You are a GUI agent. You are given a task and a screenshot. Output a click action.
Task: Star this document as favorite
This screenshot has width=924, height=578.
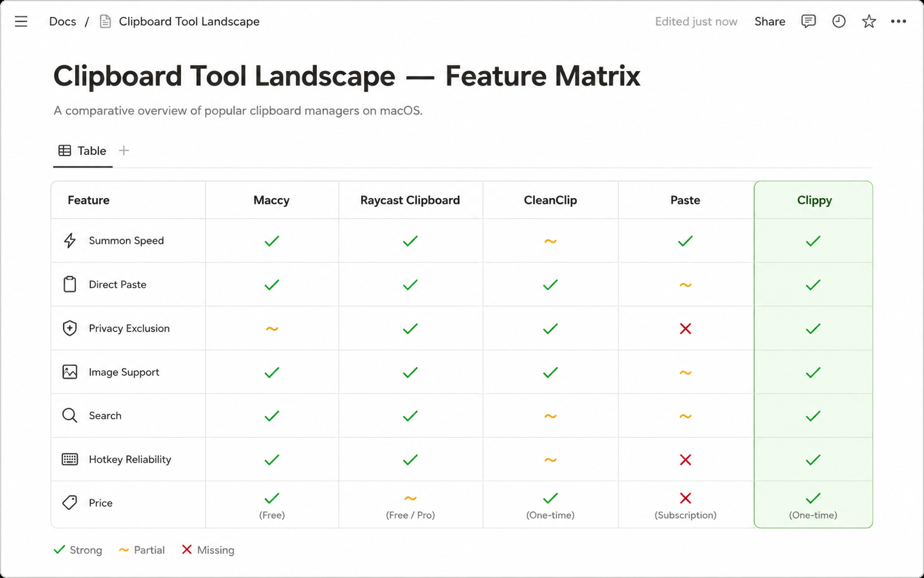pos(869,22)
